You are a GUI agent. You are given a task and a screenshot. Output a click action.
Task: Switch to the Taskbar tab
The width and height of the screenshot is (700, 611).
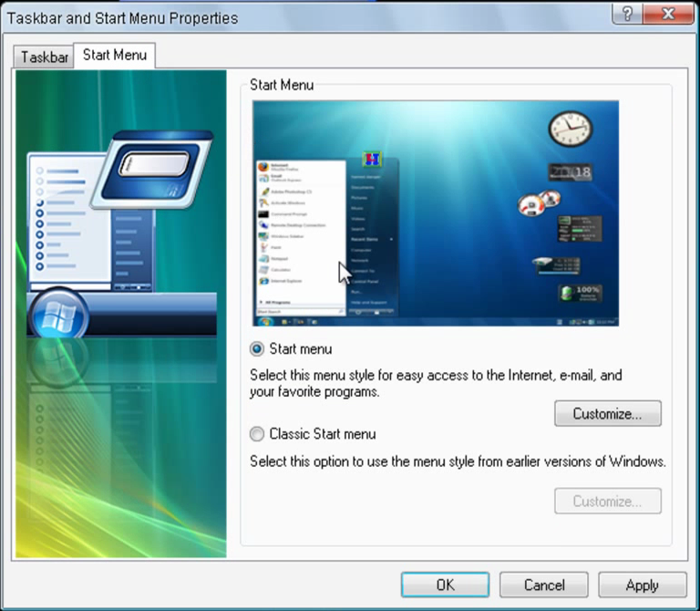(x=44, y=57)
